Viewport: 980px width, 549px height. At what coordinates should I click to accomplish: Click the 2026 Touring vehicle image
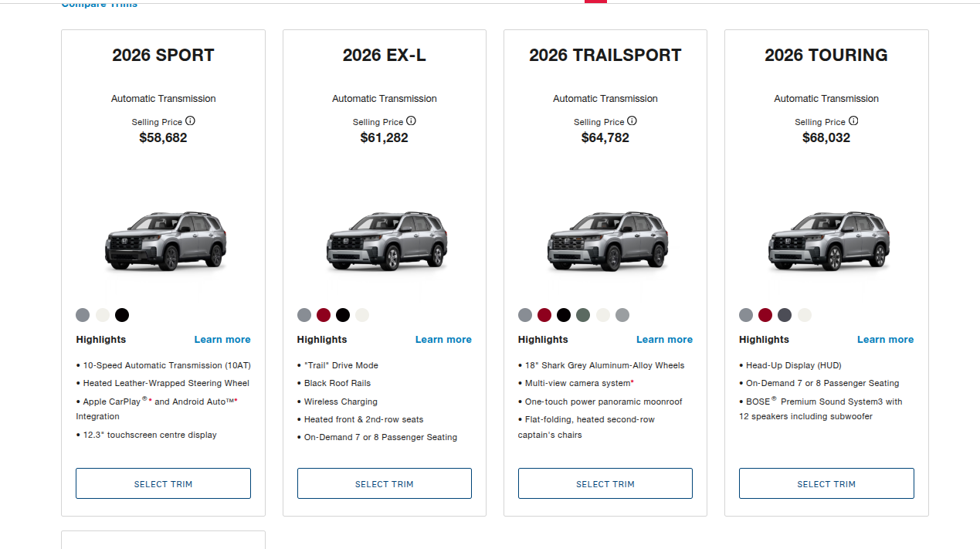826,240
